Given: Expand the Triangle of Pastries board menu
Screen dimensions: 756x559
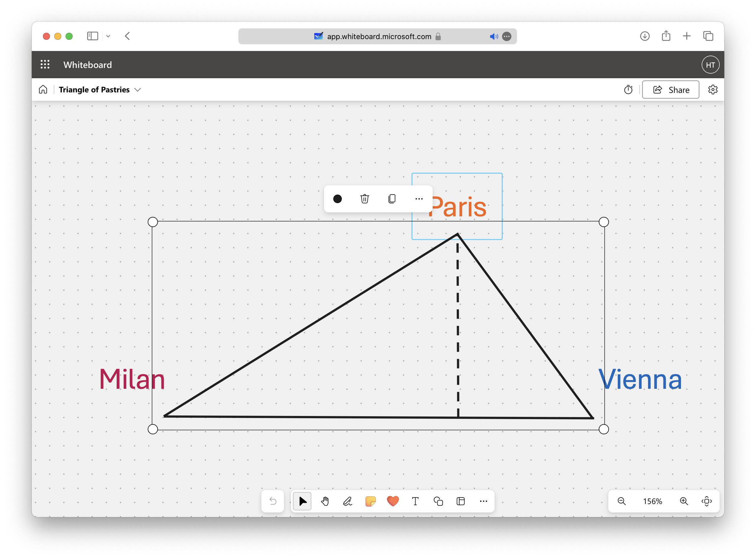Looking at the screenshot, I should tap(137, 90).
